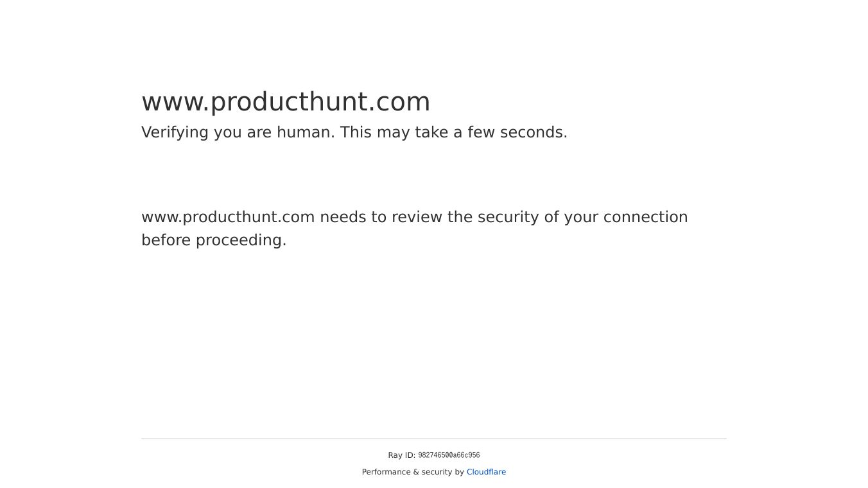868x488 pixels.
Task: Click the 'Performance & security by' text
Action: 413,472
